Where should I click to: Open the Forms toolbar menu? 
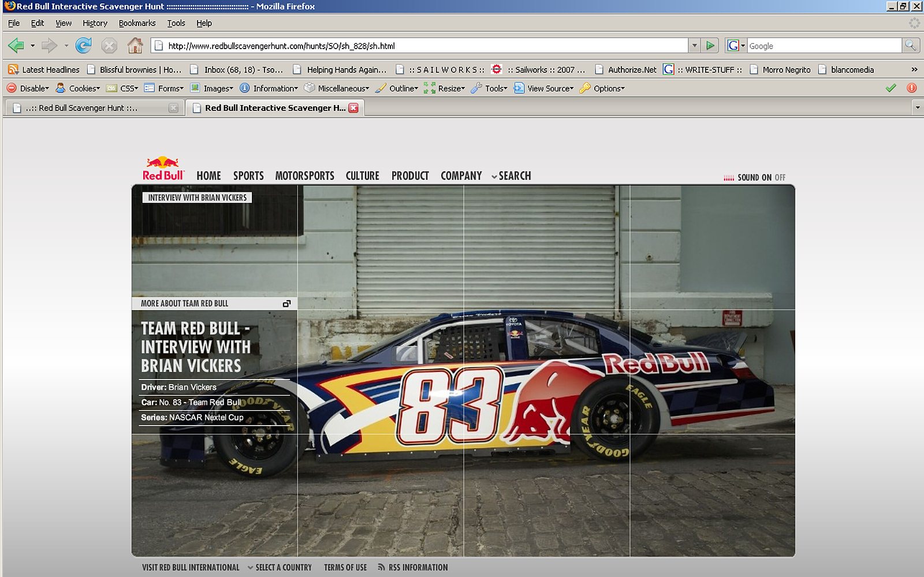164,88
